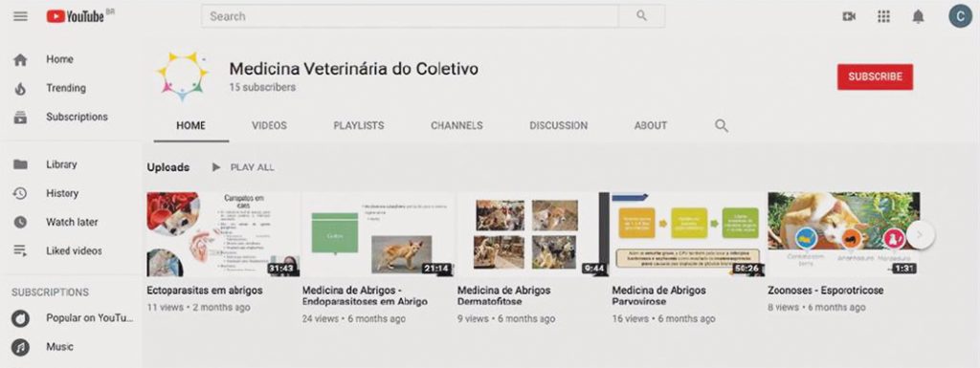This screenshot has height=368, width=980.
Task: Click the title "Ectoparasitas em abrigos"
Action: click(x=205, y=291)
